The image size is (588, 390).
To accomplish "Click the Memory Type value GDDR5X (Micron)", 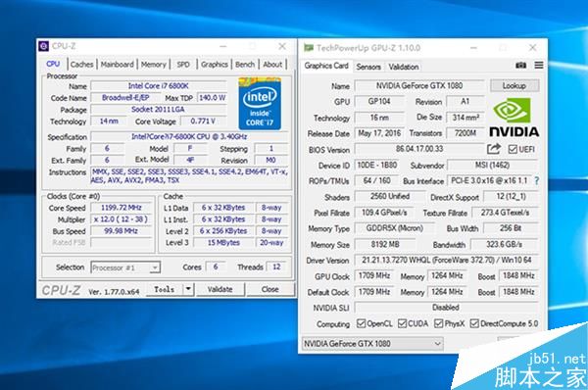I will point(395,228).
